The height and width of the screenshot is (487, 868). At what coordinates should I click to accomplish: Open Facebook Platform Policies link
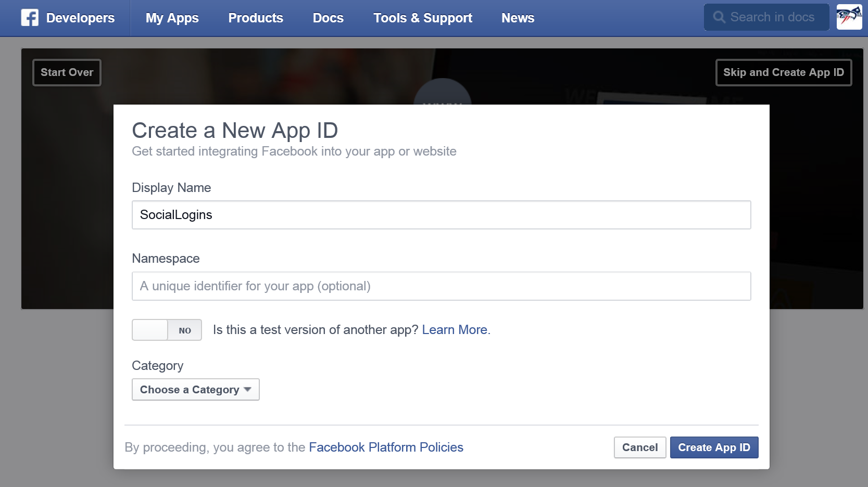point(386,447)
